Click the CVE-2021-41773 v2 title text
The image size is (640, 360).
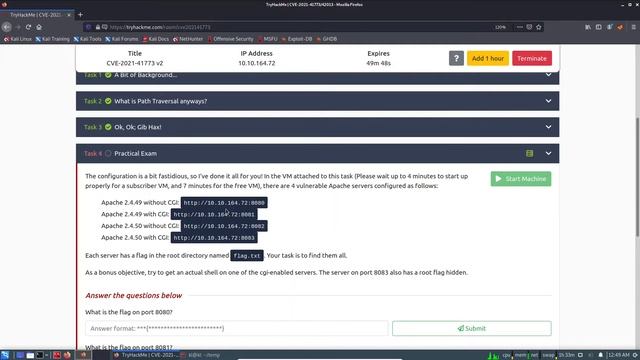(x=135, y=63)
